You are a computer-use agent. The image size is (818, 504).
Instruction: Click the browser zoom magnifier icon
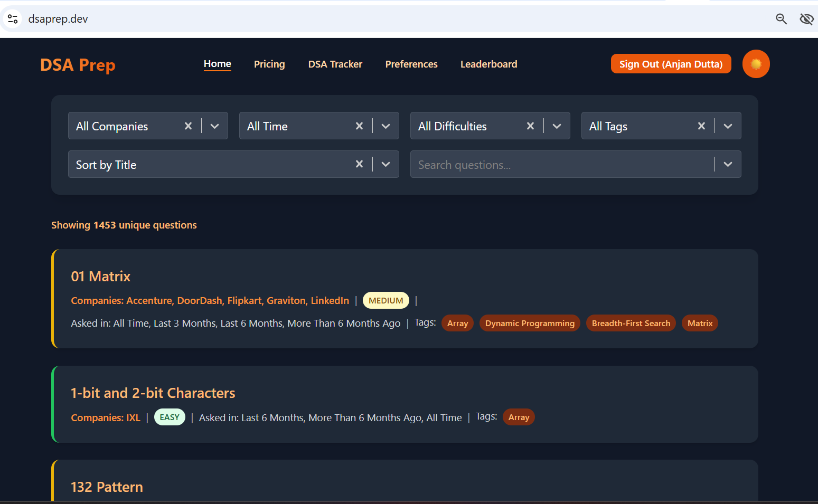781,19
